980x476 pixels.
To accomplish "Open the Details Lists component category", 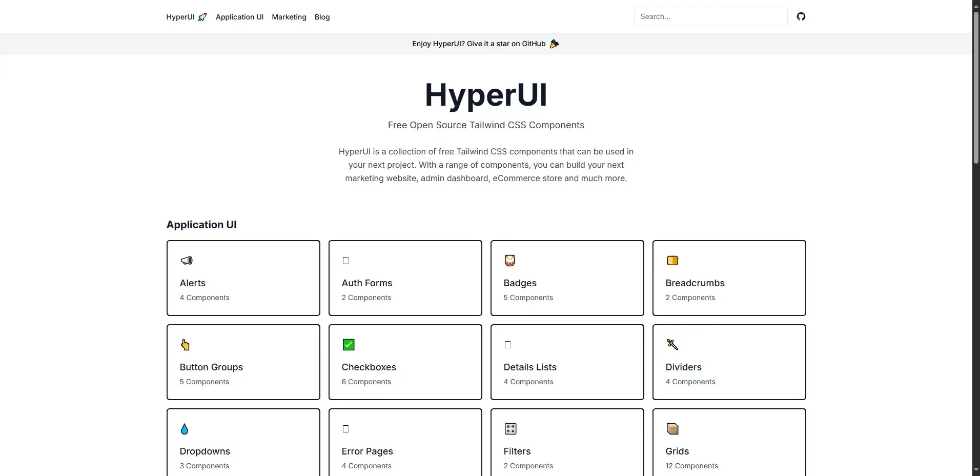I will [567, 362].
